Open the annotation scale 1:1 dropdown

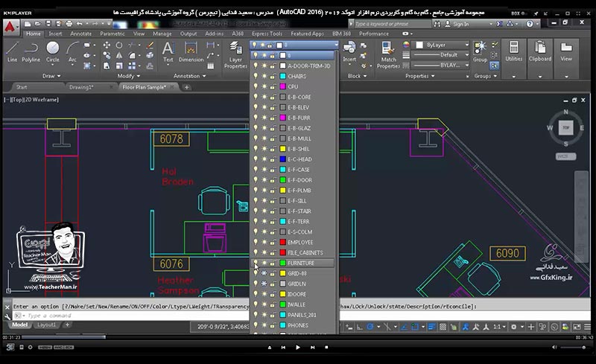click(x=499, y=327)
